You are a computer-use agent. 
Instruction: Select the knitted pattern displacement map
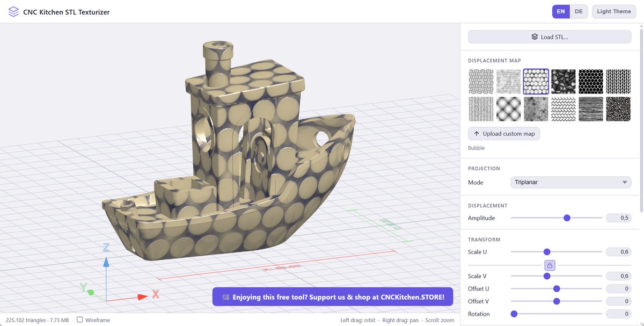click(618, 81)
